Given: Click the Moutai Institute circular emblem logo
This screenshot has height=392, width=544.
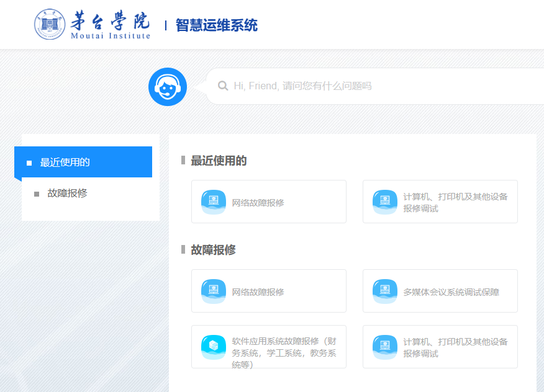Looking at the screenshot, I should pyautogui.click(x=50, y=25).
